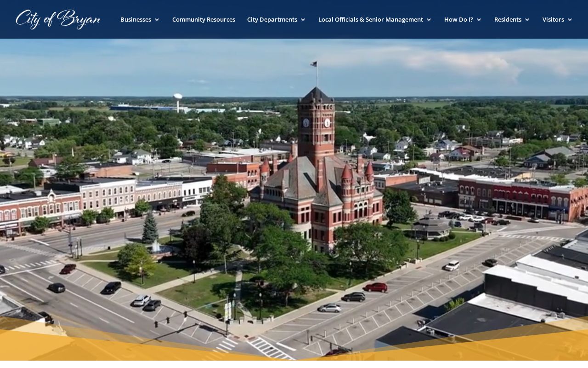Expand chevron next to Senior Management
Viewport: 588px width, 368px height.
point(429,20)
